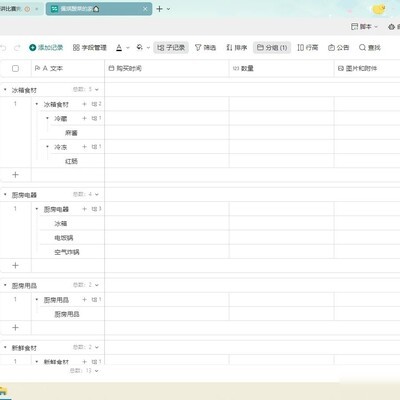
Task: Click the 购买时间 column header
Action: (167, 68)
